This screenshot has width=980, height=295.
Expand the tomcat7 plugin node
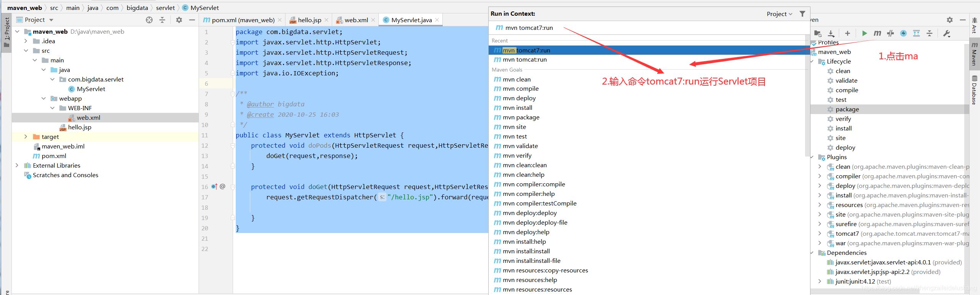point(819,233)
